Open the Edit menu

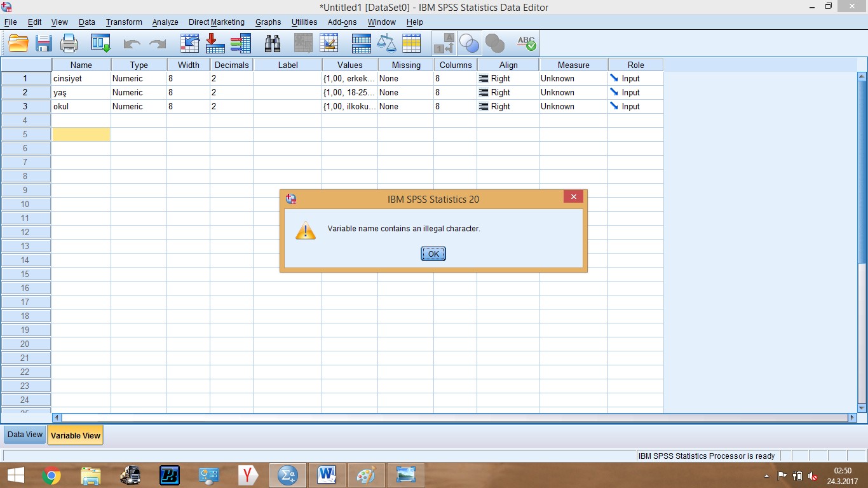pyautogui.click(x=34, y=22)
